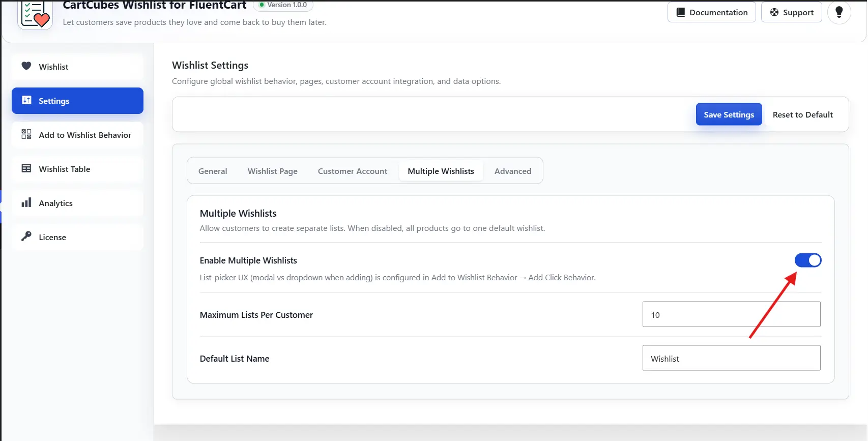Switch to the Wishlist Page tab

(x=273, y=171)
